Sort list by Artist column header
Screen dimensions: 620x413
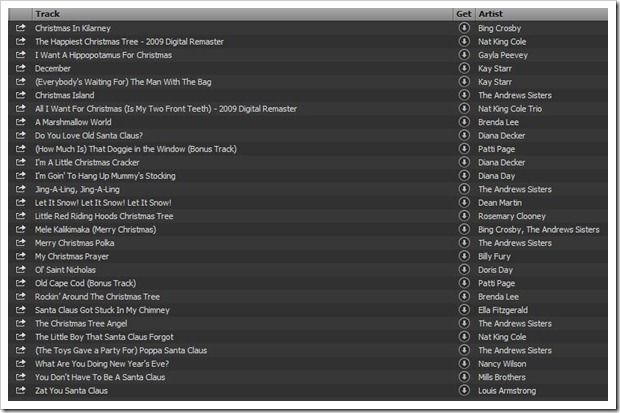(542, 14)
